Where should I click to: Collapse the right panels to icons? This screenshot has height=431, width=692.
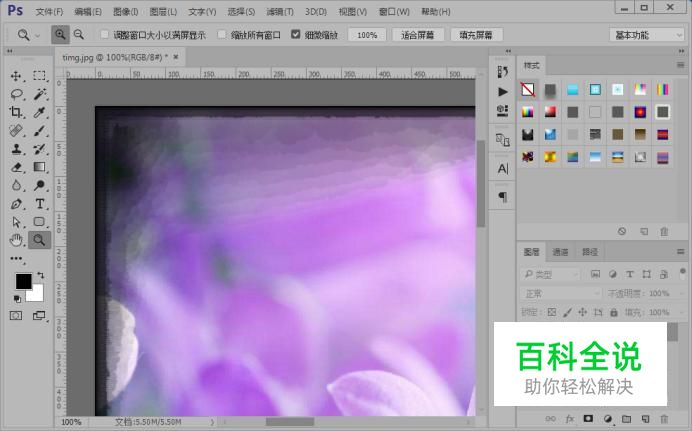pos(681,51)
